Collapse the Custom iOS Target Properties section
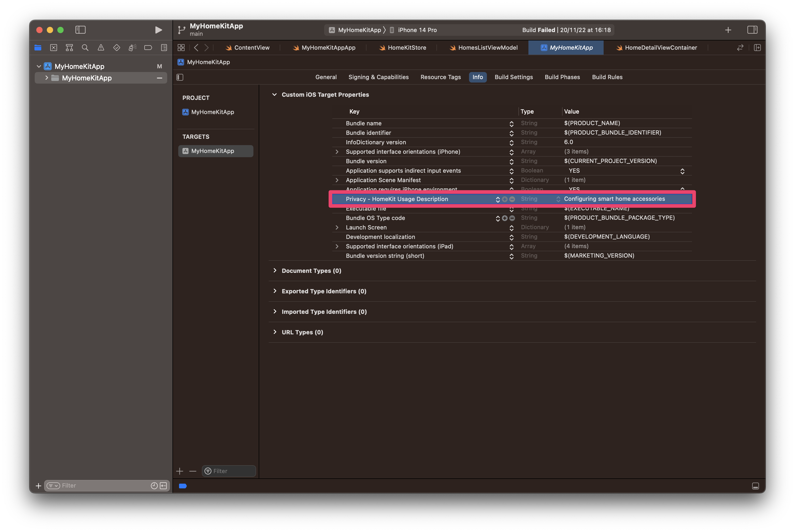Image resolution: width=795 pixels, height=532 pixels. pos(274,95)
